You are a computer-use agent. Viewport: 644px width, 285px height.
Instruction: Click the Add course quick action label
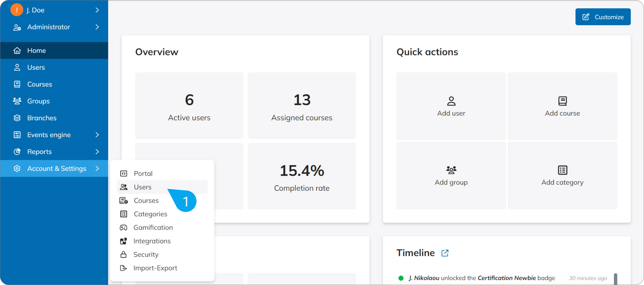pos(563,113)
